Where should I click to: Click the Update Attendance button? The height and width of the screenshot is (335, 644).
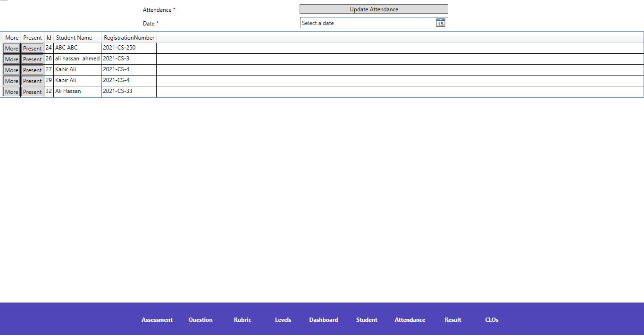pos(374,9)
